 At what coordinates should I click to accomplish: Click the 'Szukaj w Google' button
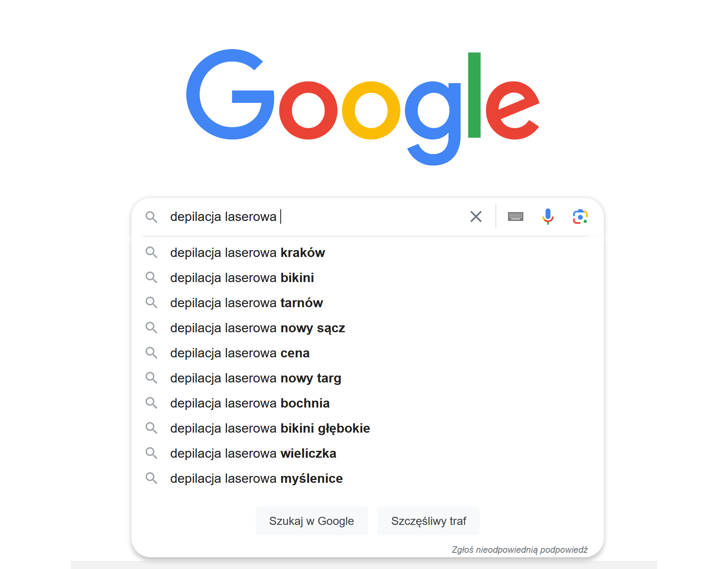[x=311, y=521]
